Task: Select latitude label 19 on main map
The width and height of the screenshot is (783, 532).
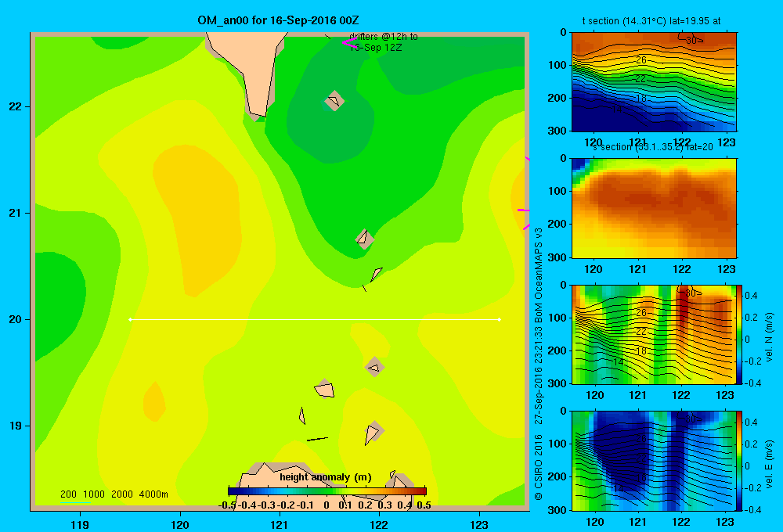Action: pyautogui.click(x=16, y=426)
